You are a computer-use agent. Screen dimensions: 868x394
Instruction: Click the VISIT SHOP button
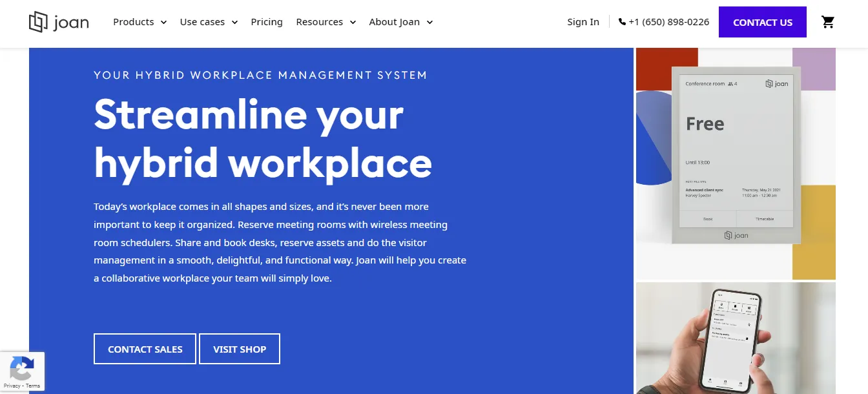[x=240, y=349]
